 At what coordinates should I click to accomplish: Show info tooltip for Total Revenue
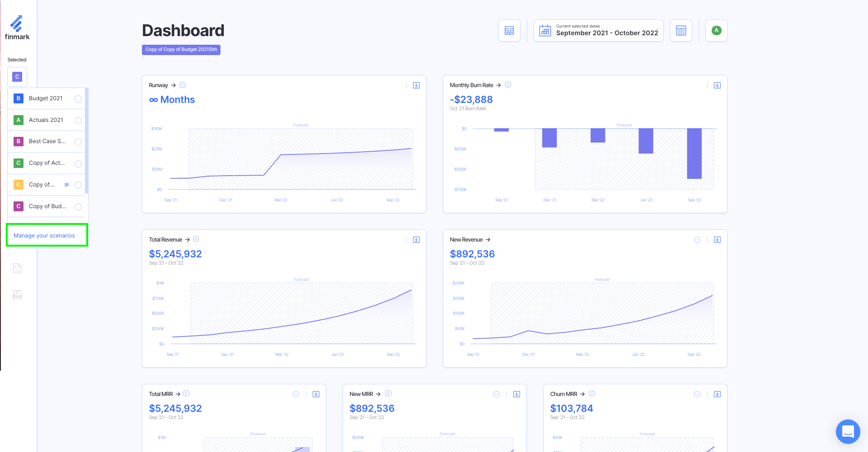(196, 239)
